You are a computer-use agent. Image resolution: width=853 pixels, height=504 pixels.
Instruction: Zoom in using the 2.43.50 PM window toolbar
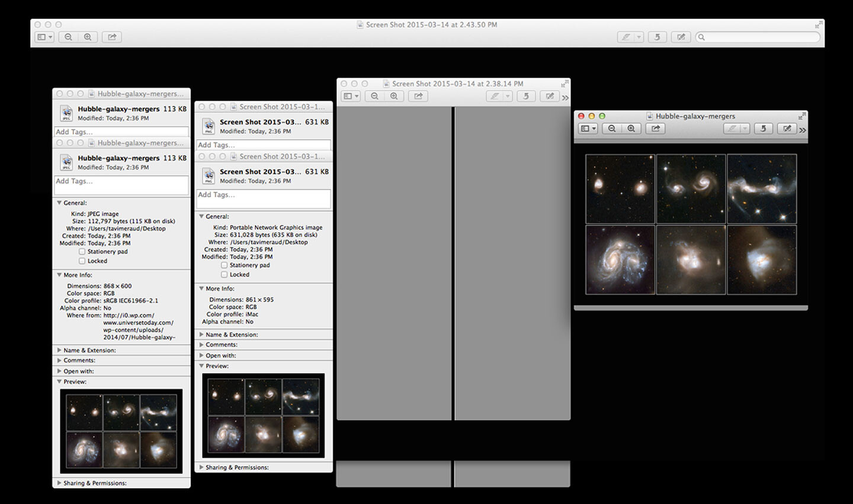coord(87,37)
